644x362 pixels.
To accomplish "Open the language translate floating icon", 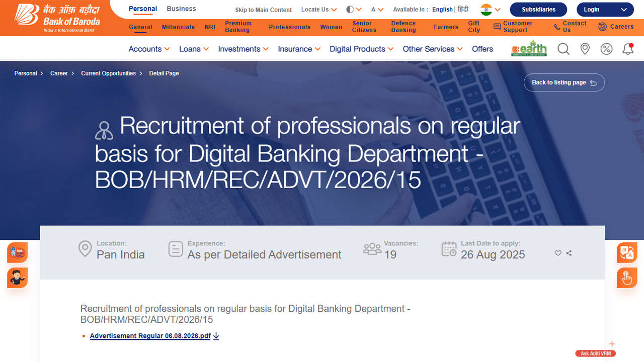I will click(x=627, y=252).
